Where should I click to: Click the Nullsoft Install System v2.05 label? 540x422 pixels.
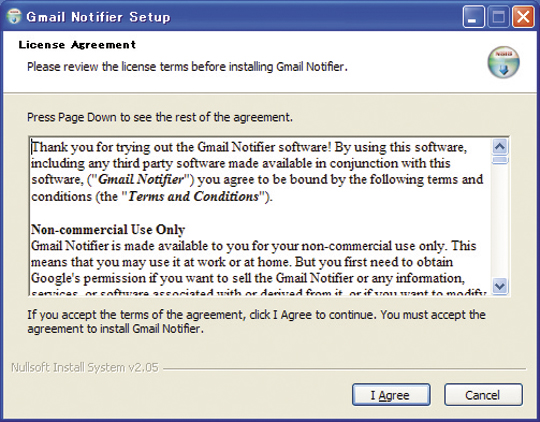tap(85, 368)
